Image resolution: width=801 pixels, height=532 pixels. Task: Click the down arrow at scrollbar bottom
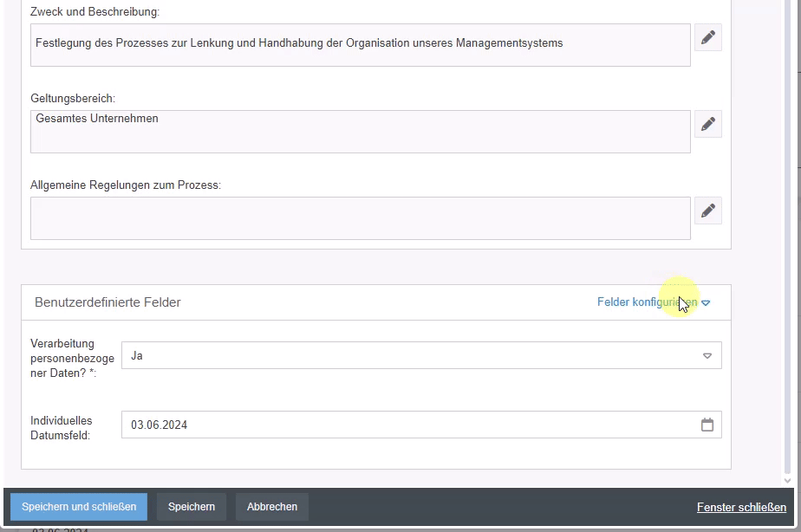(787, 479)
